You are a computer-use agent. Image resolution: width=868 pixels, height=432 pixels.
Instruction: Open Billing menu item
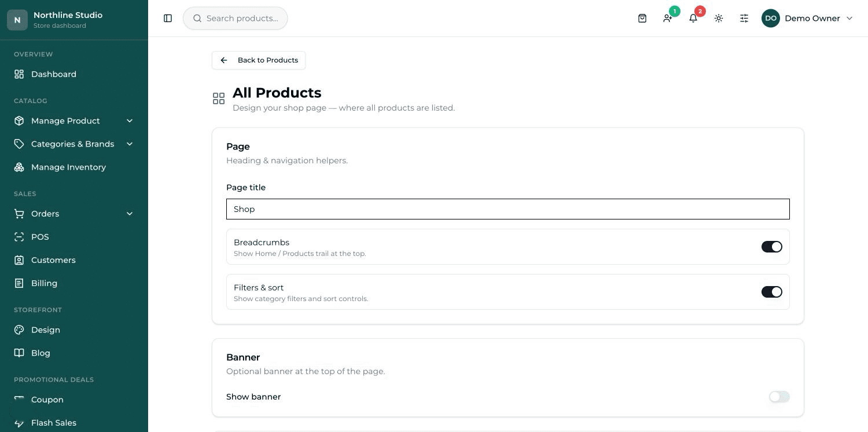[x=74, y=283]
